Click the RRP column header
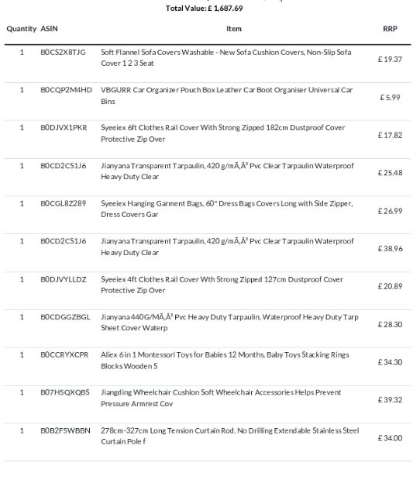The width and height of the screenshot is (420, 504). (390, 29)
